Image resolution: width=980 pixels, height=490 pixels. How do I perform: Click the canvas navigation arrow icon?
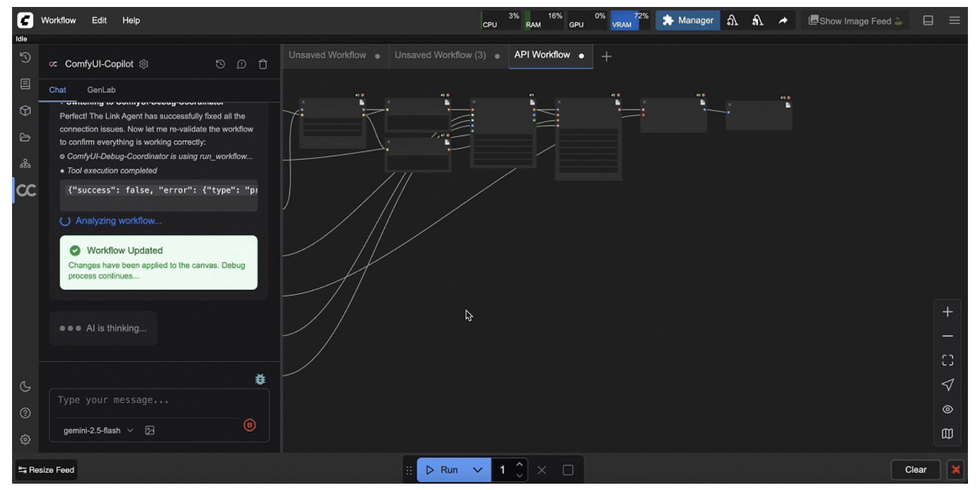(947, 385)
